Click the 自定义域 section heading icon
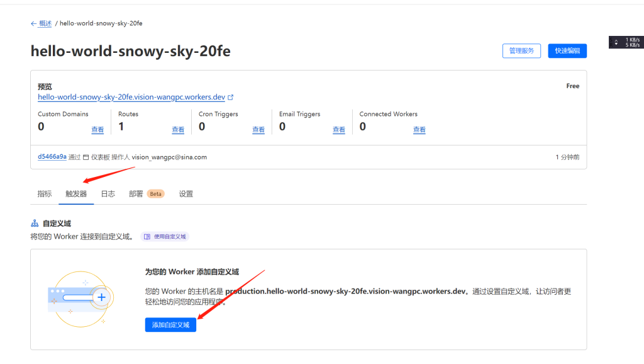The width and height of the screenshot is (644, 364). pyautogui.click(x=35, y=224)
